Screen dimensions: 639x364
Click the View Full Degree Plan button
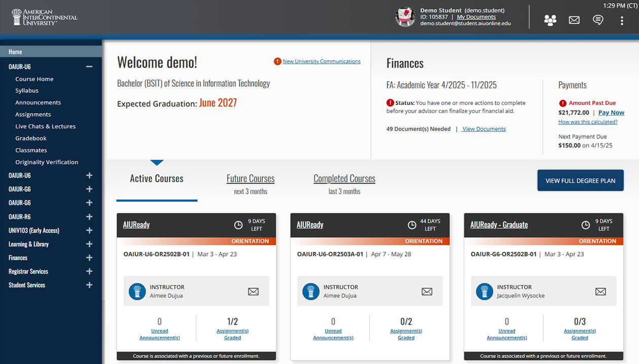pos(580,180)
